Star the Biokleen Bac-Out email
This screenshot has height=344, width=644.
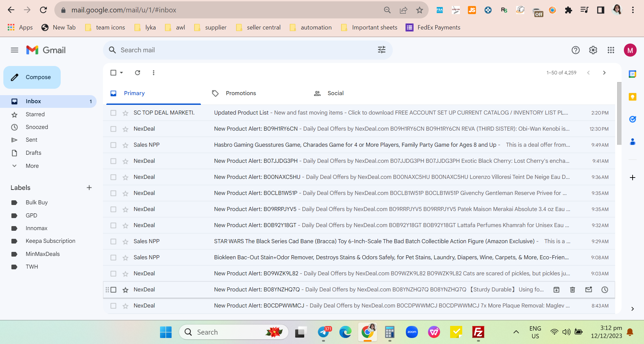click(x=125, y=258)
